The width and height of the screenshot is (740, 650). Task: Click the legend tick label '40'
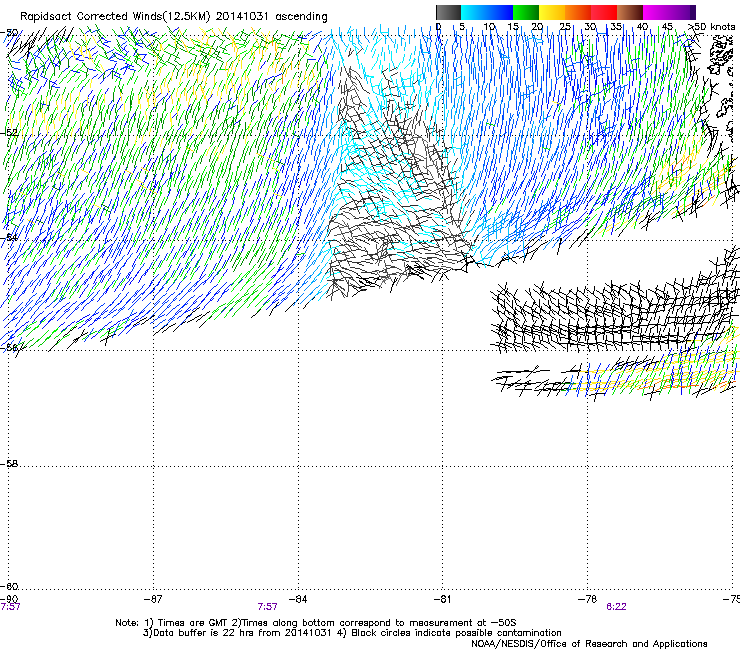click(x=642, y=26)
